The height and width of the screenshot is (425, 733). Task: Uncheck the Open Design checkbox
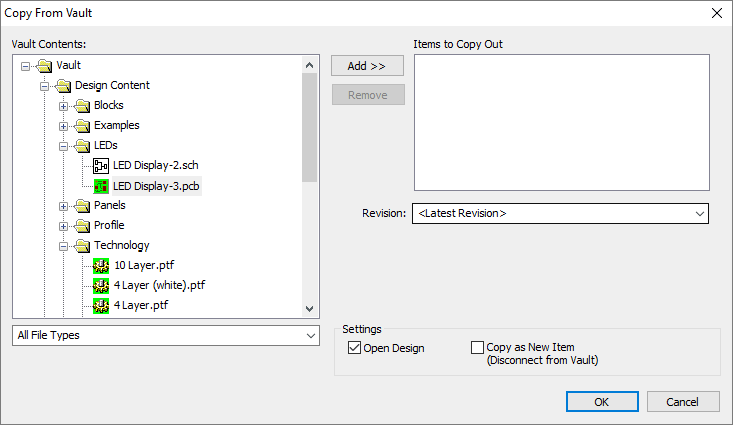[x=354, y=348]
